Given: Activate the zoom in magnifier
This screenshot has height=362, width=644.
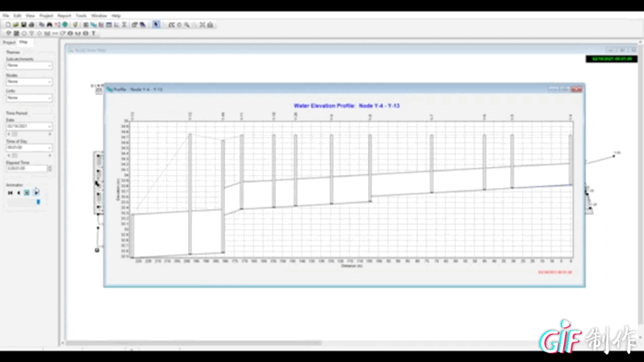Looking at the screenshot, I should 187,25.
